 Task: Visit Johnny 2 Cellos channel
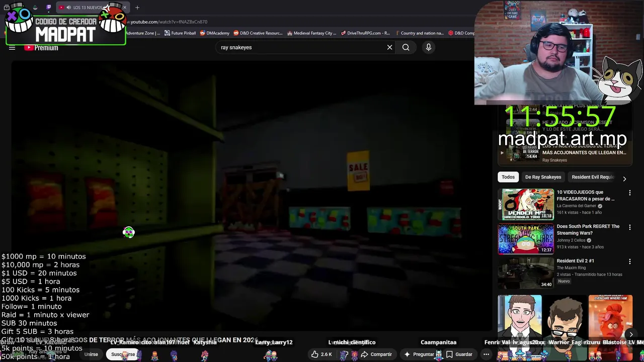[571, 240]
